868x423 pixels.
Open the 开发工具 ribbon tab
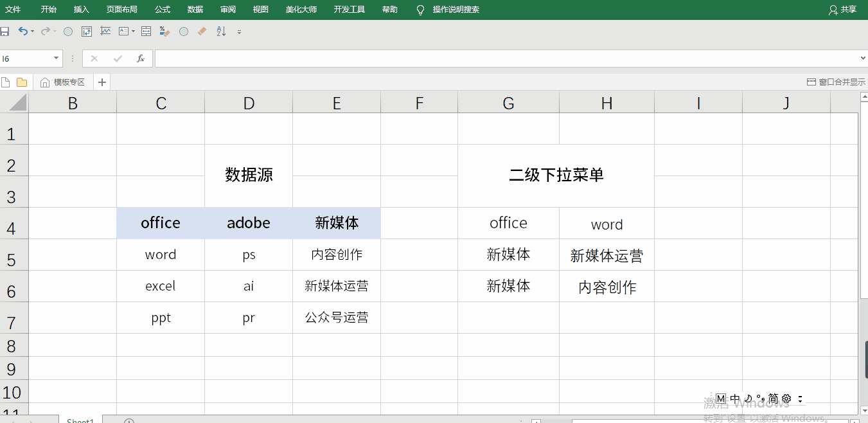click(349, 9)
